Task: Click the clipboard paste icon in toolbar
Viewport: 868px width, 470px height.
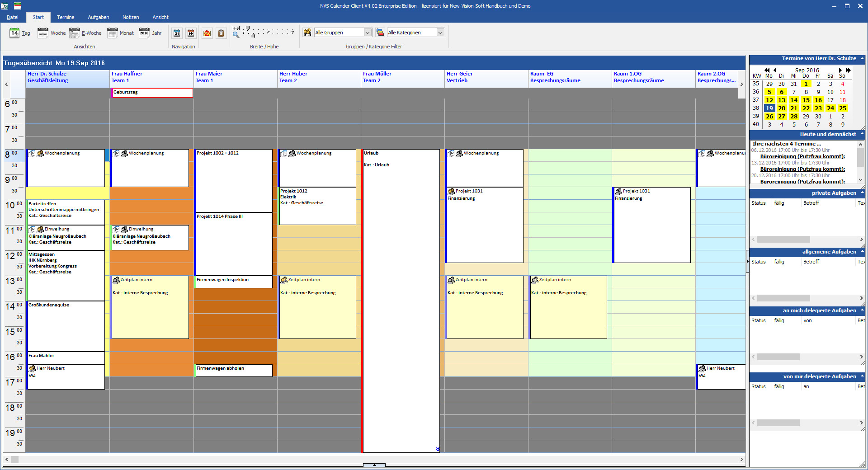Action: [221, 33]
